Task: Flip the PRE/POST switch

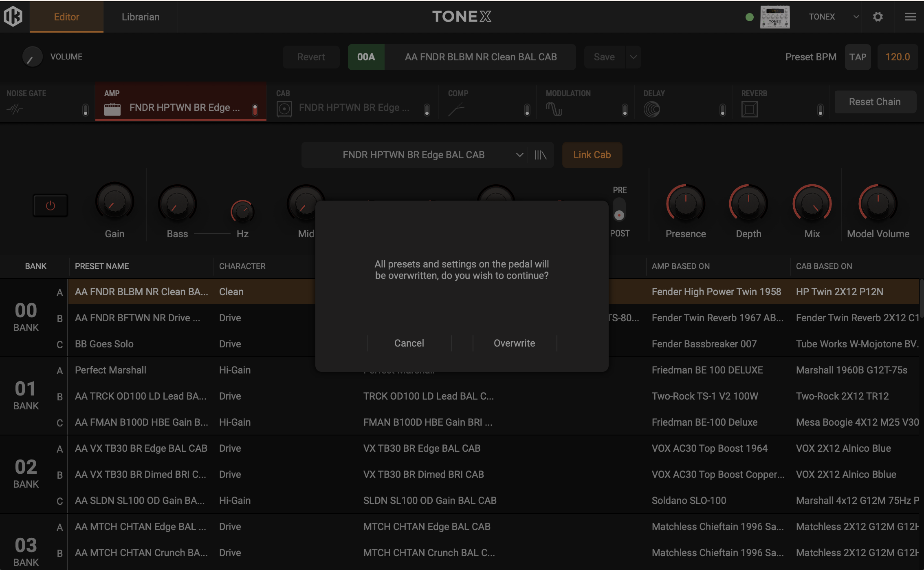Action: [x=619, y=210]
